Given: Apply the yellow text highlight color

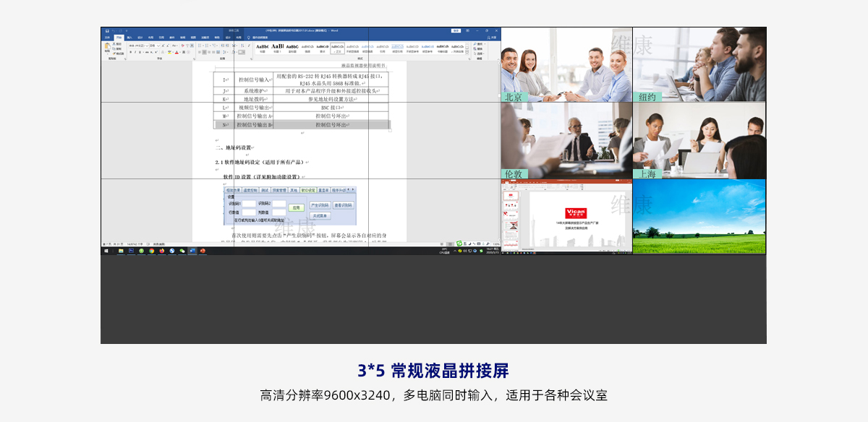Looking at the screenshot, I should click(x=169, y=52).
